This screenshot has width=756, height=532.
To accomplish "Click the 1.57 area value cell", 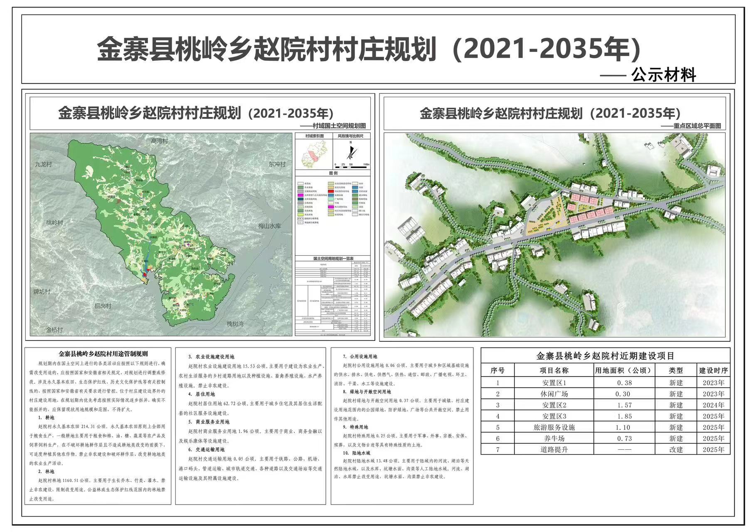I will pos(624,405).
